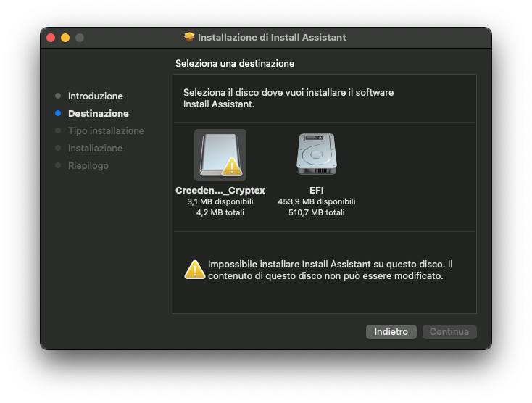Click the EFI volume name label
The width and height of the screenshot is (532, 403).
click(317, 191)
